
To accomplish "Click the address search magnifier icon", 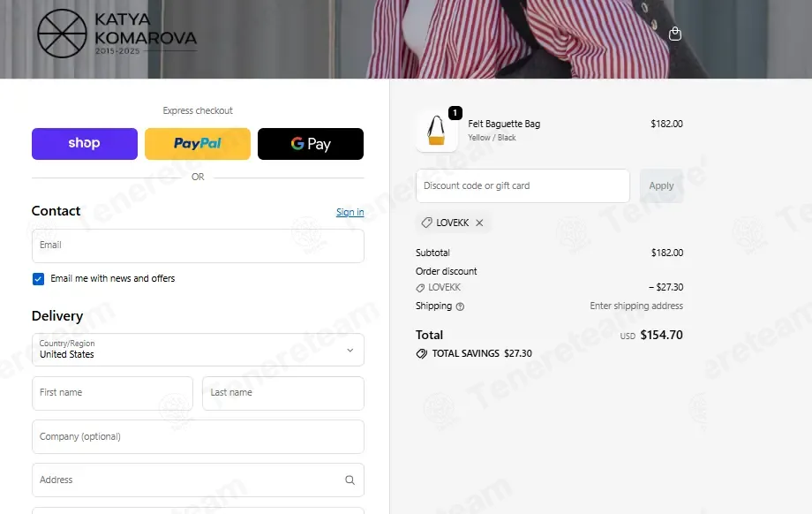I will tap(350, 480).
